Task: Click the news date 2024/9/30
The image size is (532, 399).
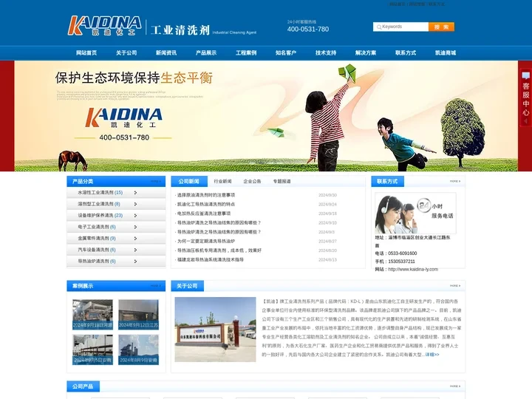Action: pos(327,195)
